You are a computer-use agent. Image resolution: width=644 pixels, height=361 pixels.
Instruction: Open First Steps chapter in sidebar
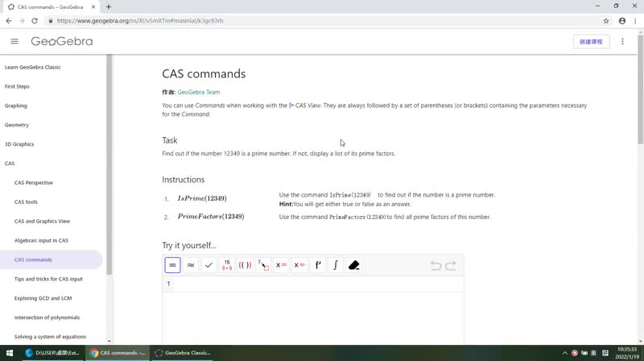coord(17,86)
